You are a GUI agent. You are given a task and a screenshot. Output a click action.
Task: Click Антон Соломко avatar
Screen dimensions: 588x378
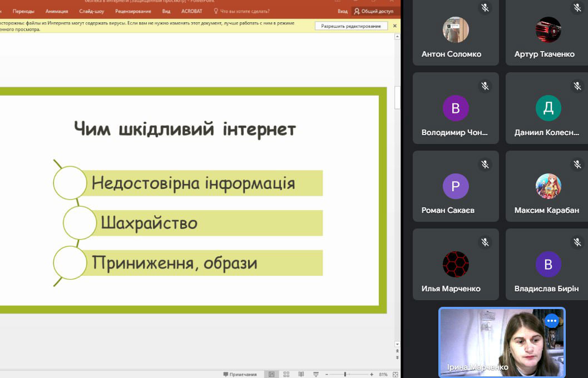point(456,29)
